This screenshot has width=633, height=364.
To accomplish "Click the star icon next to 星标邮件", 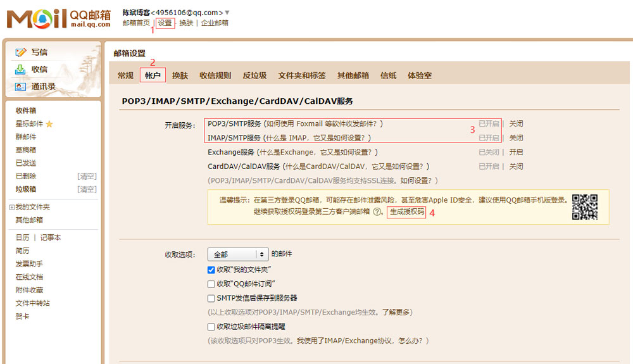I will click(x=49, y=124).
